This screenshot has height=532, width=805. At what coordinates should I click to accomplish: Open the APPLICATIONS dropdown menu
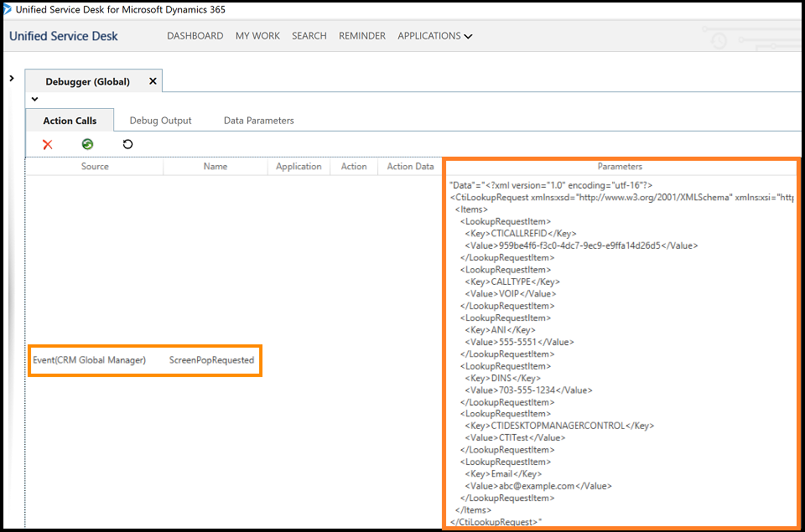434,36
